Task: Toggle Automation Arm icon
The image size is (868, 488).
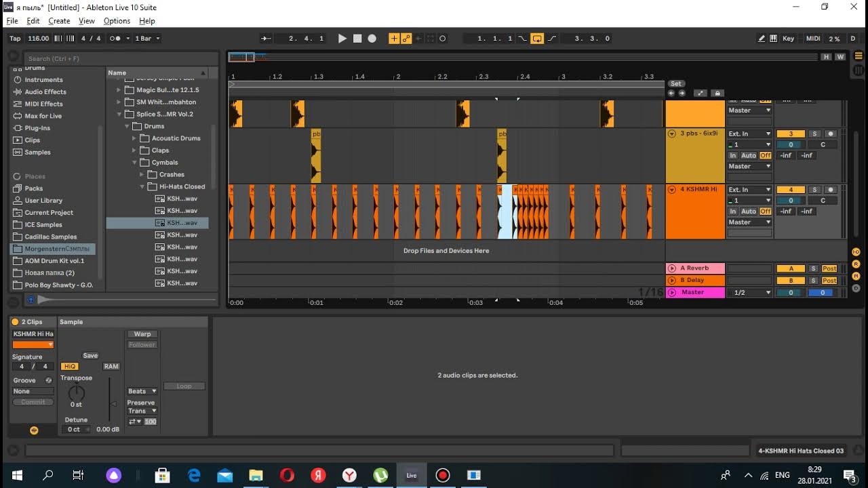Action: pos(406,39)
